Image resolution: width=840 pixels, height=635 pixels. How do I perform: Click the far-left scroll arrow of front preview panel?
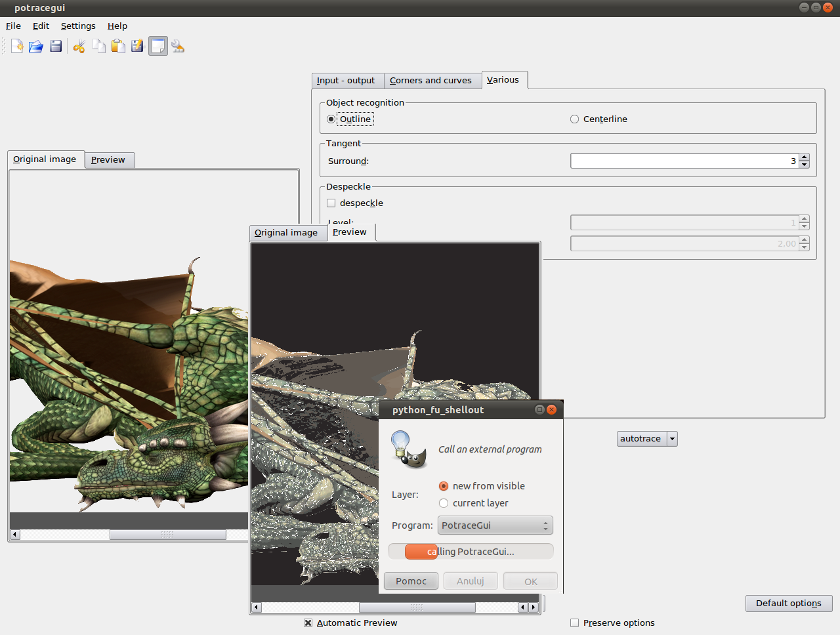pyautogui.click(x=257, y=607)
